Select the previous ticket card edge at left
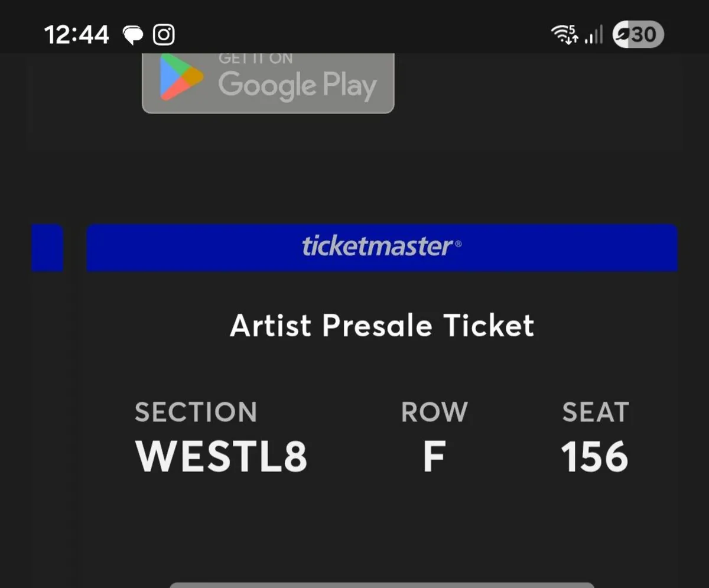Screen dimensions: 709x588 47,248
